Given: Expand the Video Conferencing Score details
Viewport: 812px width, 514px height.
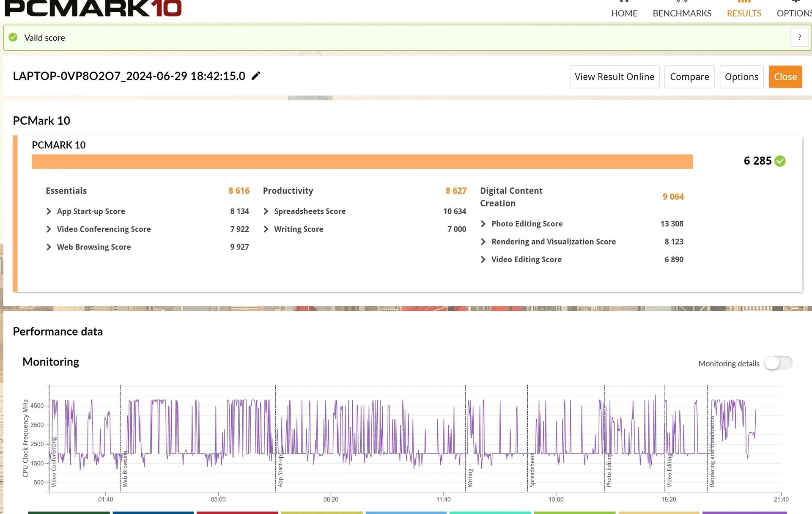Looking at the screenshot, I should pyautogui.click(x=49, y=229).
